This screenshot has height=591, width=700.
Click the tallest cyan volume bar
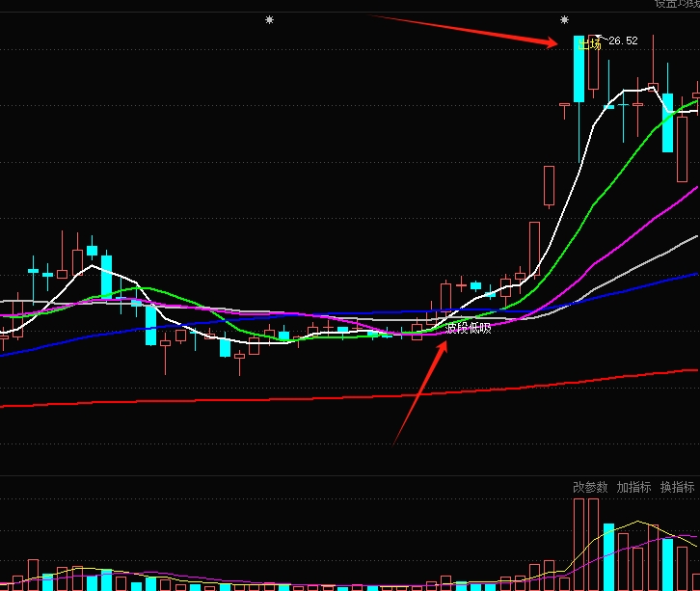click(x=608, y=556)
